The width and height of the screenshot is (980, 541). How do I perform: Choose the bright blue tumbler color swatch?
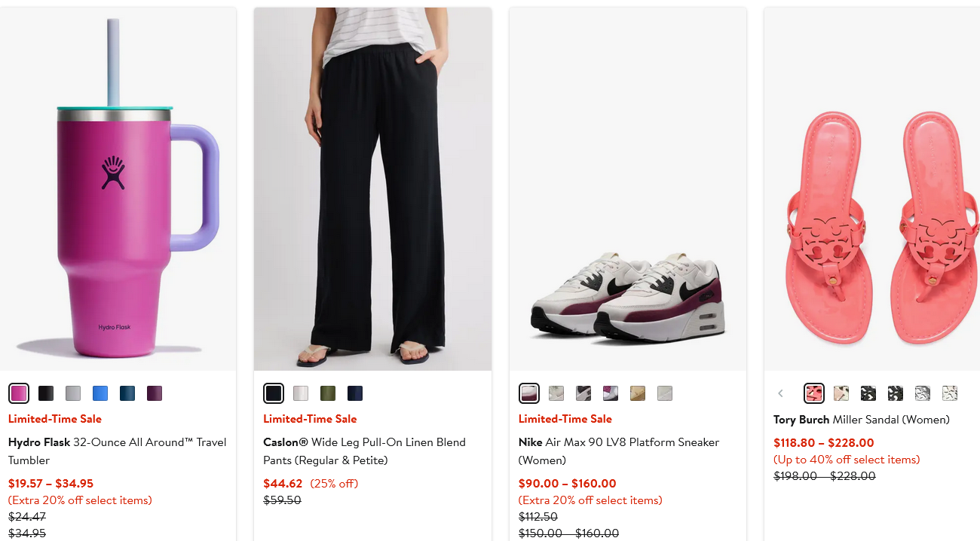click(x=100, y=393)
